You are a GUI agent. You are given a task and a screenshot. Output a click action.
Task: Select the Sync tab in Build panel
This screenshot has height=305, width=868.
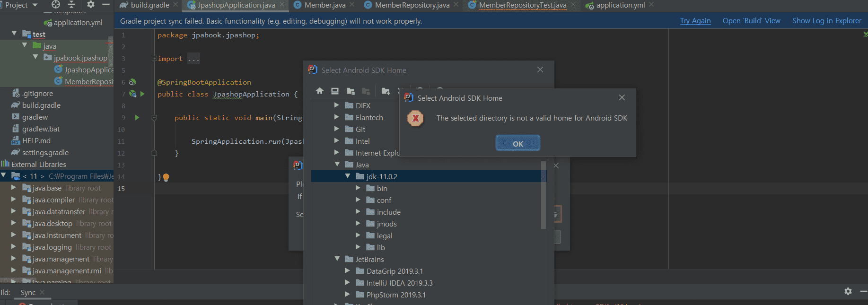click(x=28, y=292)
